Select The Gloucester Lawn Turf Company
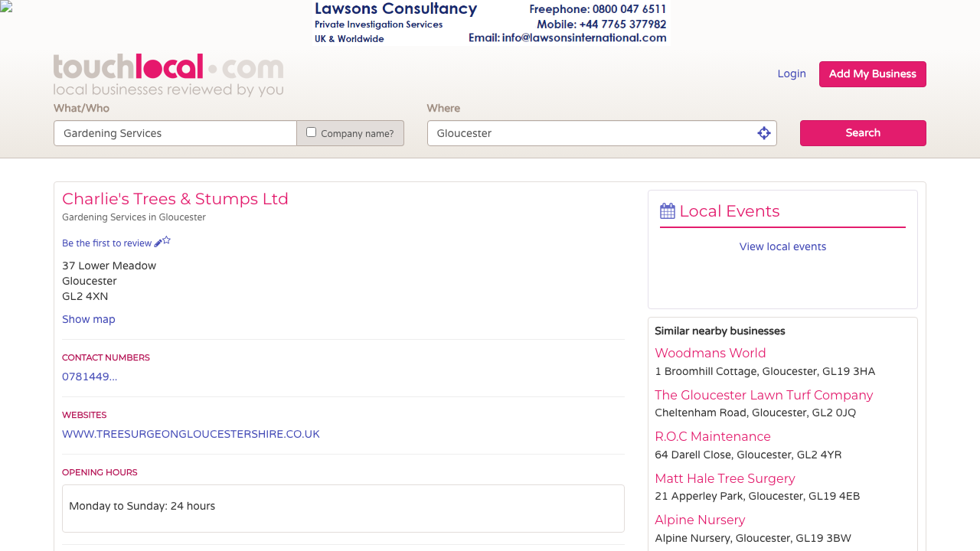This screenshot has height=551, width=980. (763, 395)
